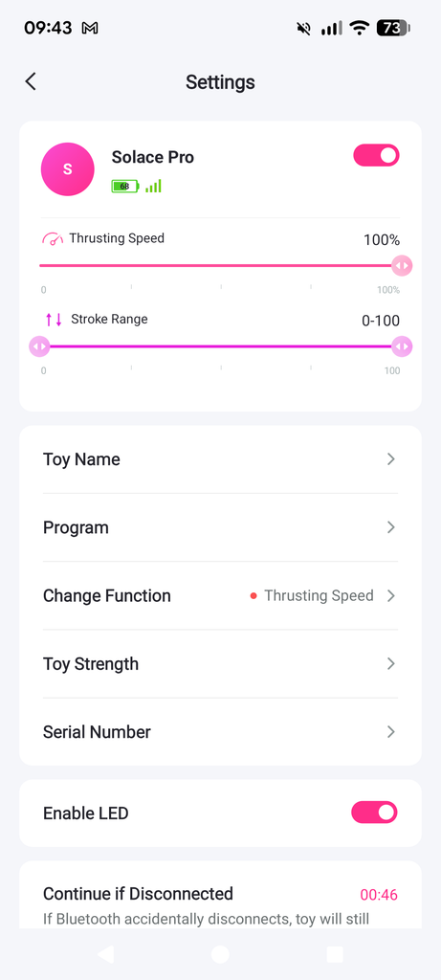Tap the Android home navigation circle
The image size is (441, 980).
point(220,954)
